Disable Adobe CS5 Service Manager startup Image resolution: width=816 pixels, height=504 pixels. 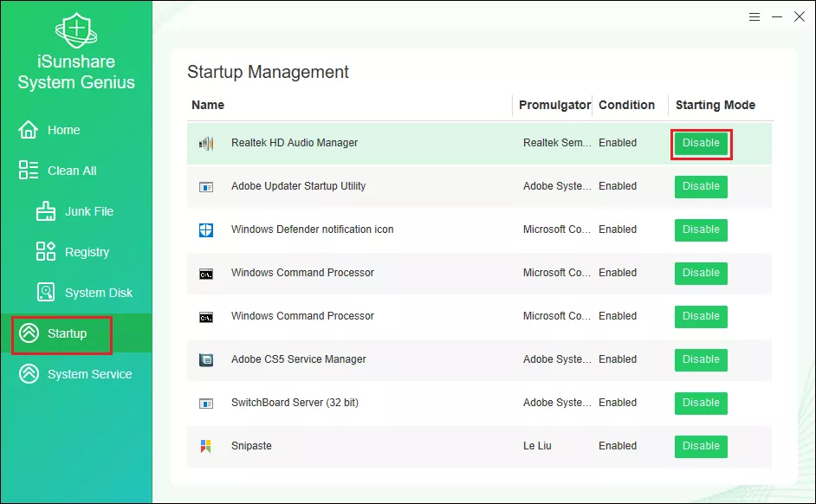(701, 360)
